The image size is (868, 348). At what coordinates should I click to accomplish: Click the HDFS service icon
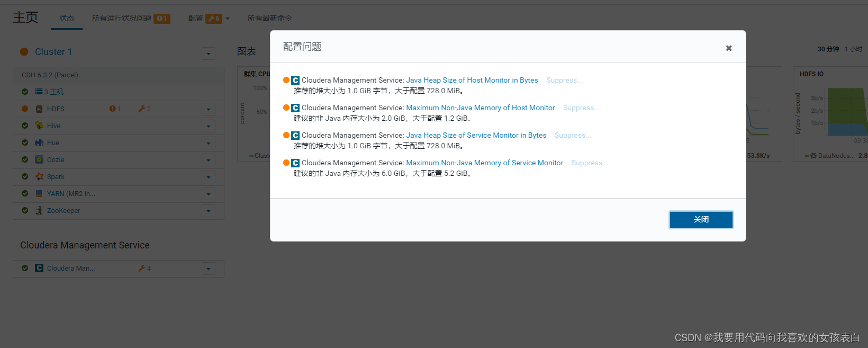pyautogui.click(x=39, y=109)
